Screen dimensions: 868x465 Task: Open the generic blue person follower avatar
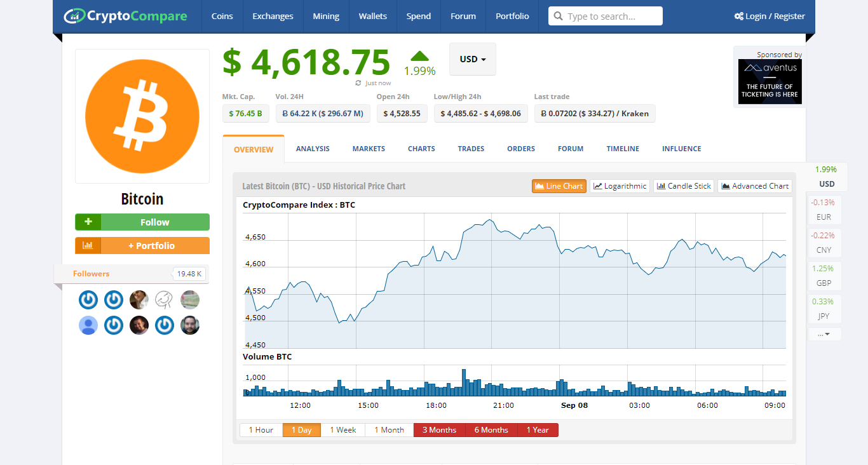[x=88, y=325]
